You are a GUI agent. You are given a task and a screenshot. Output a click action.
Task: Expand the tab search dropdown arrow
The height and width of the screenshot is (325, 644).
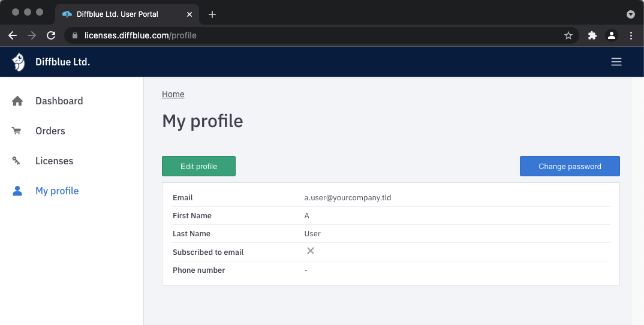[x=630, y=14]
